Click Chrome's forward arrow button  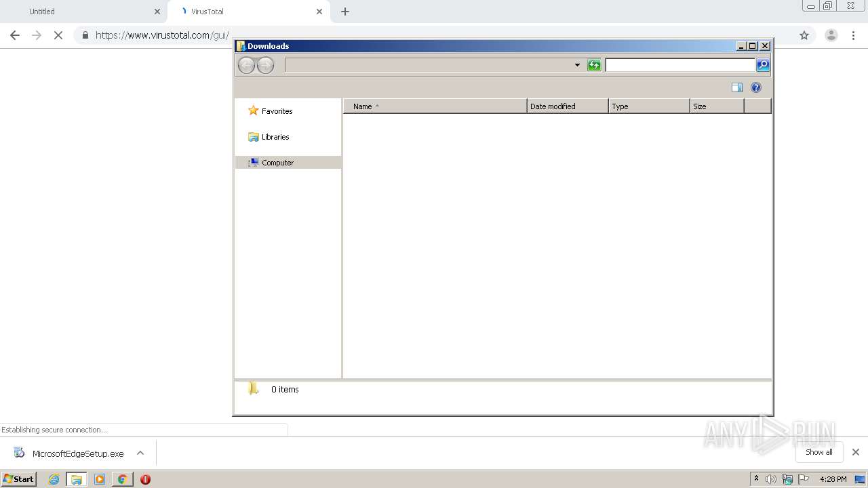37,35
